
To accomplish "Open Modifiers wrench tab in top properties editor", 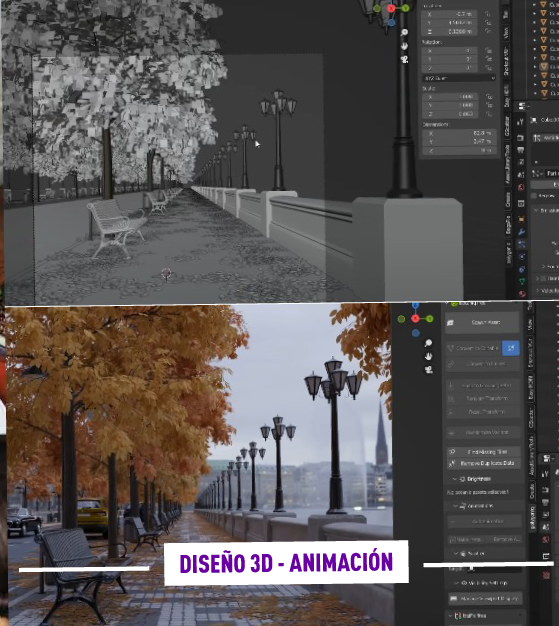I will 521,232.
